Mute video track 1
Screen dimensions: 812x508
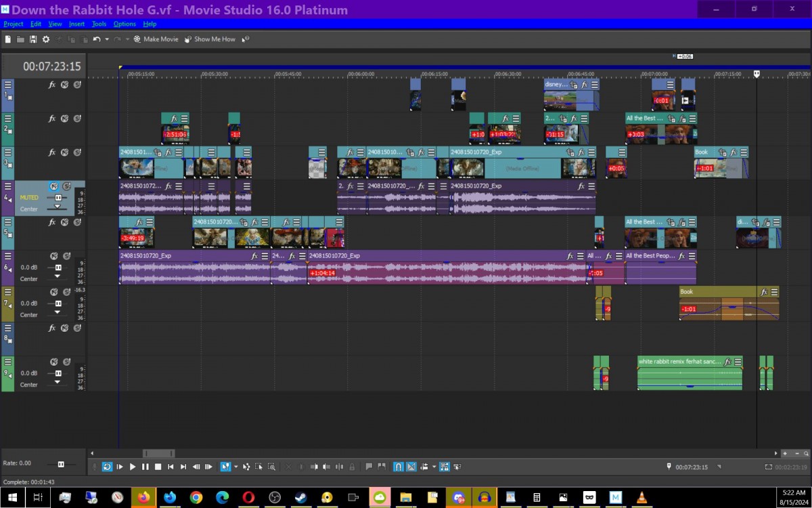(64, 85)
